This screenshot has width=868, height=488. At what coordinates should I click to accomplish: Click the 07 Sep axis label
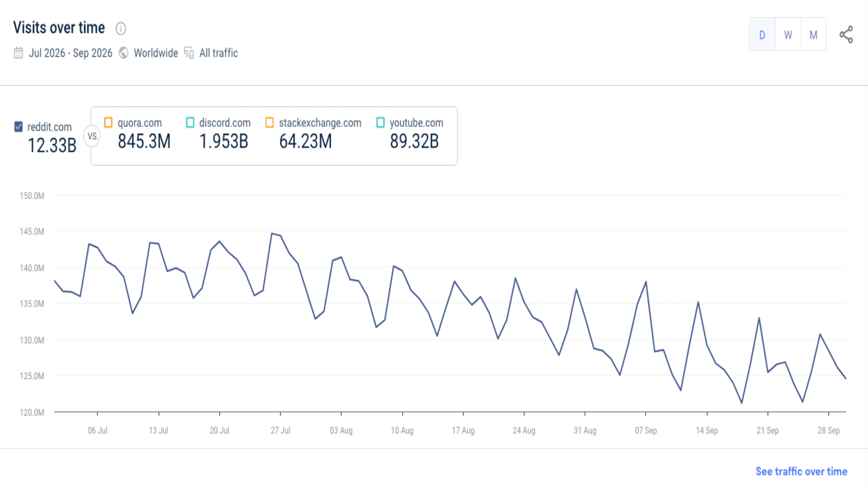[x=646, y=431]
